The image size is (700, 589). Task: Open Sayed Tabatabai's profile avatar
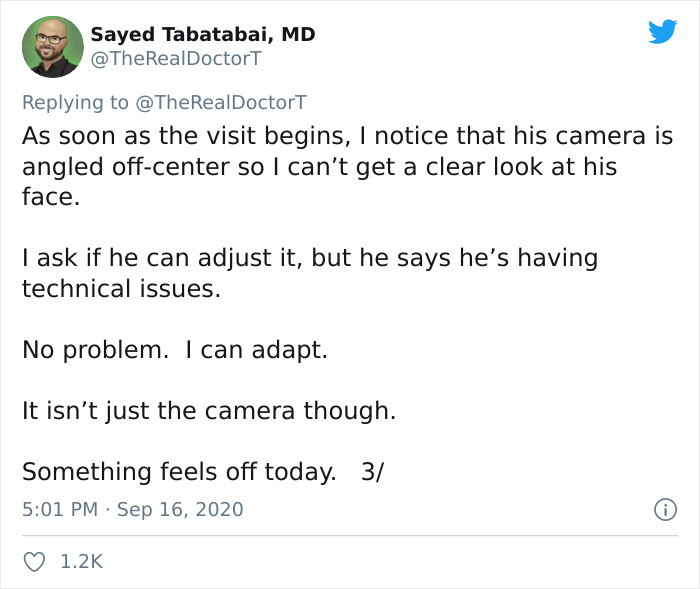pyautogui.click(x=52, y=46)
